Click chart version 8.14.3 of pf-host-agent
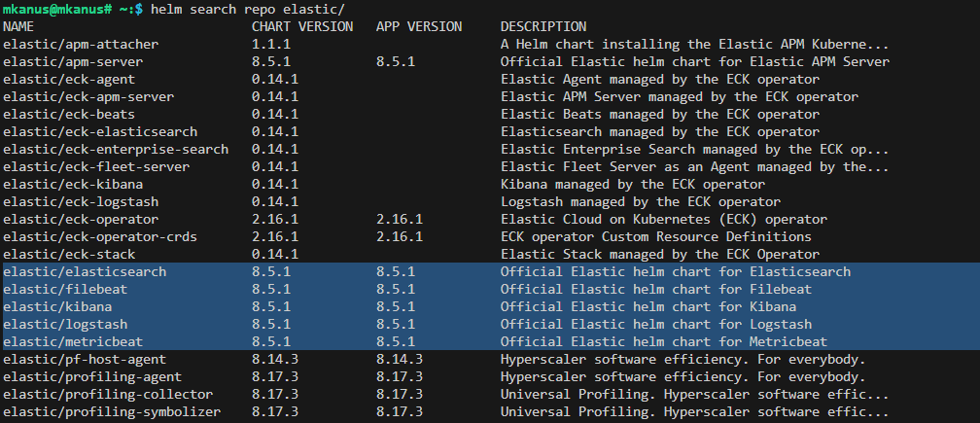This screenshot has width=980, height=423. click(275, 359)
